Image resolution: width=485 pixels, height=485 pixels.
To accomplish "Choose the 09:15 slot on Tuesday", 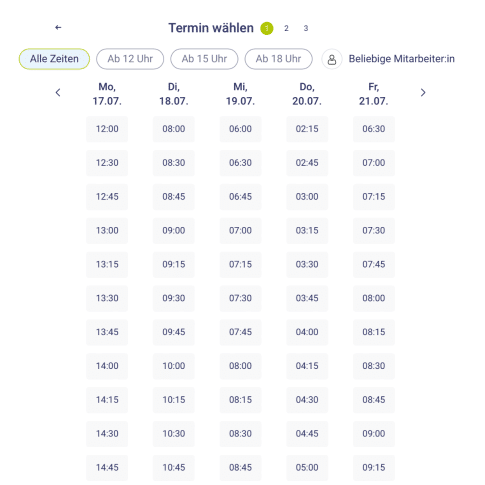I will point(174,265).
